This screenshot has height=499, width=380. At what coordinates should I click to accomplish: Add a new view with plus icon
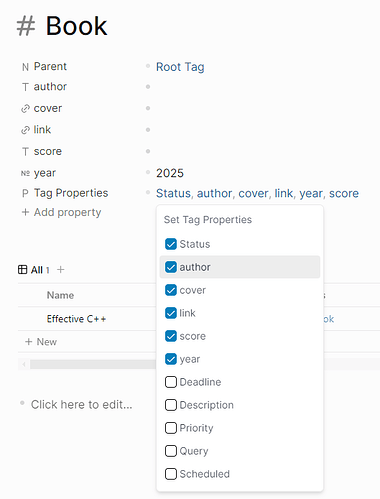[x=60, y=269]
